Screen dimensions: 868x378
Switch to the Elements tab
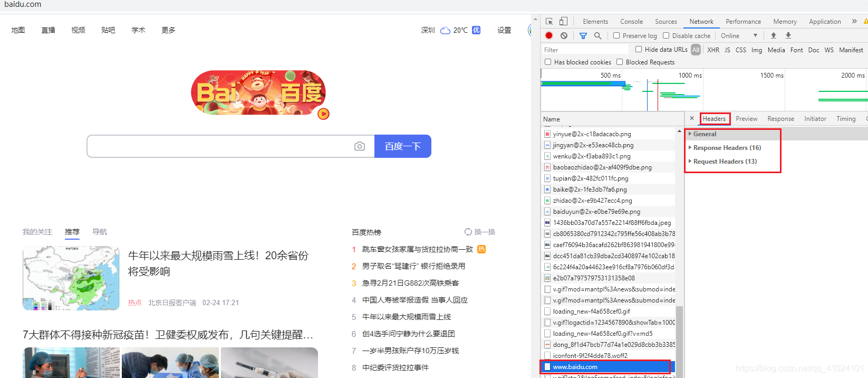tap(595, 22)
